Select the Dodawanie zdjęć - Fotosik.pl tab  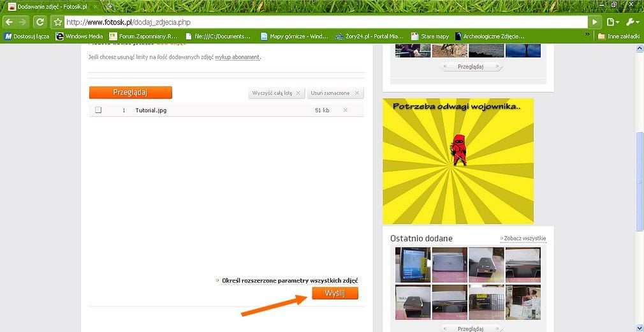(x=51, y=7)
